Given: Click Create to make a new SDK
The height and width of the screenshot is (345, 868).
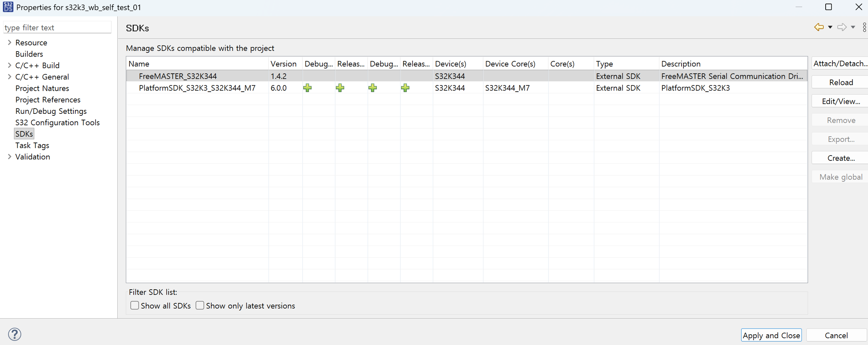Looking at the screenshot, I should point(840,158).
